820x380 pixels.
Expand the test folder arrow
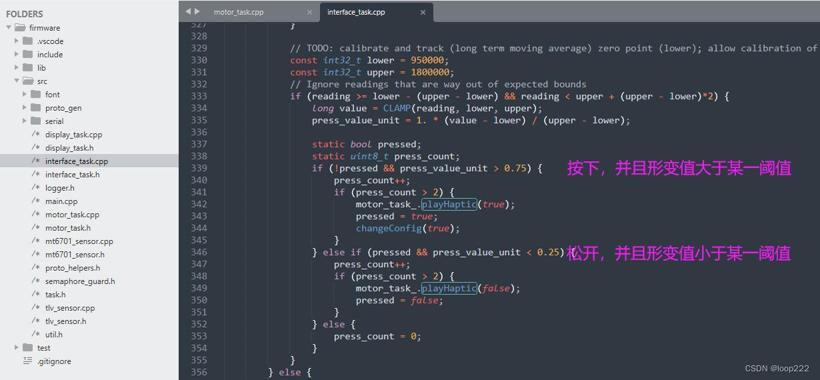(x=17, y=348)
